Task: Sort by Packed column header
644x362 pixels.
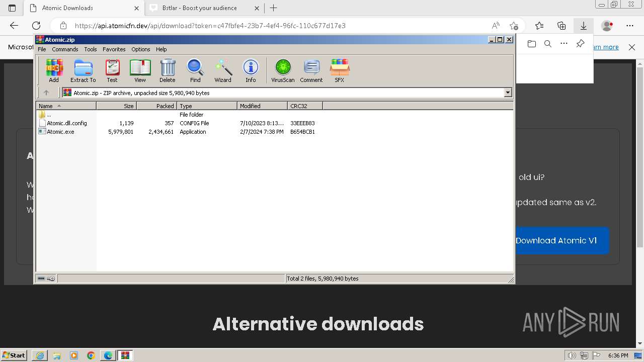Action: (x=156, y=106)
